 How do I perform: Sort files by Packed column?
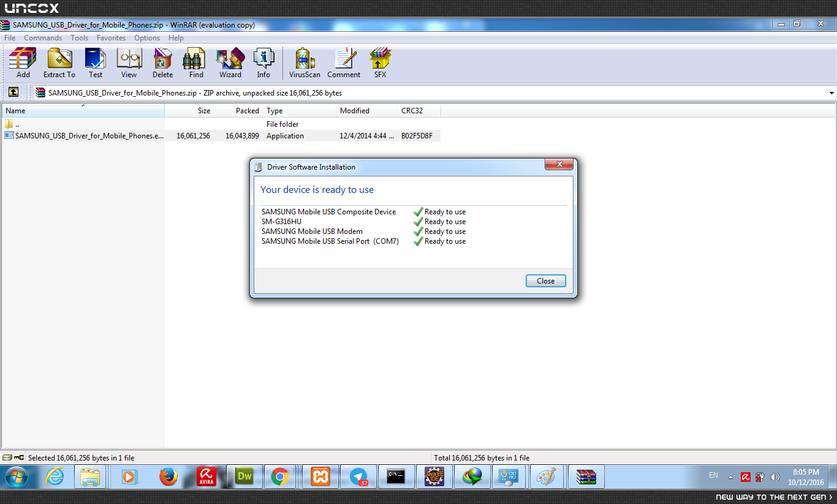[238, 111]
